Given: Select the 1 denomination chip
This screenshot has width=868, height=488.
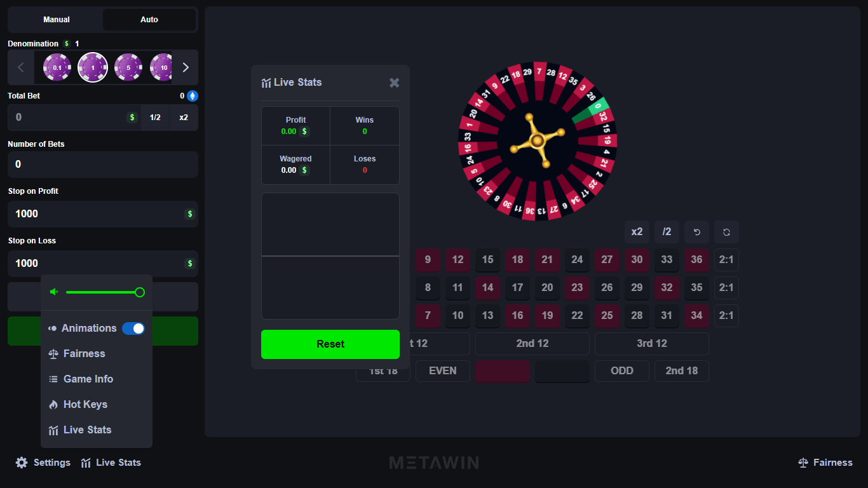Looking at the screenshot, I should [93, 67].
